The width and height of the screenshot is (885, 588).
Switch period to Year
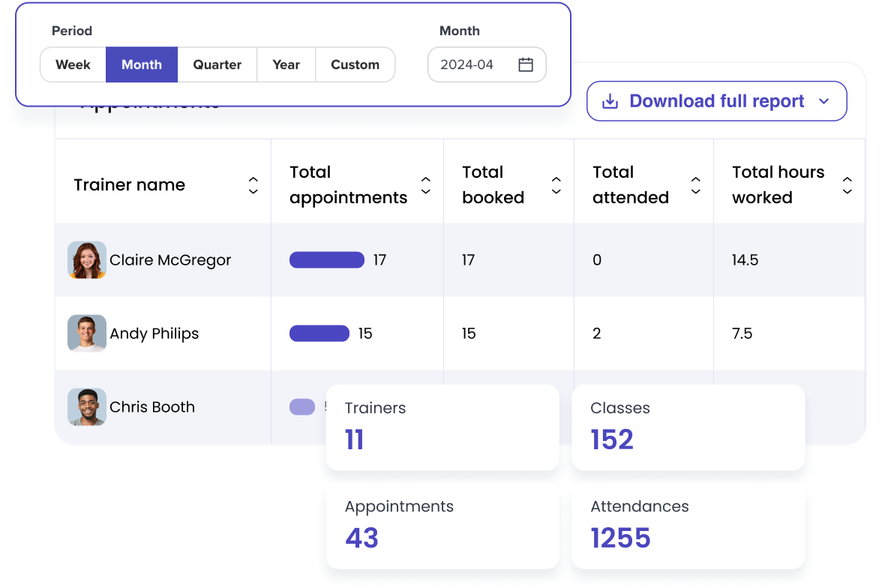click(x=286, y=64)
